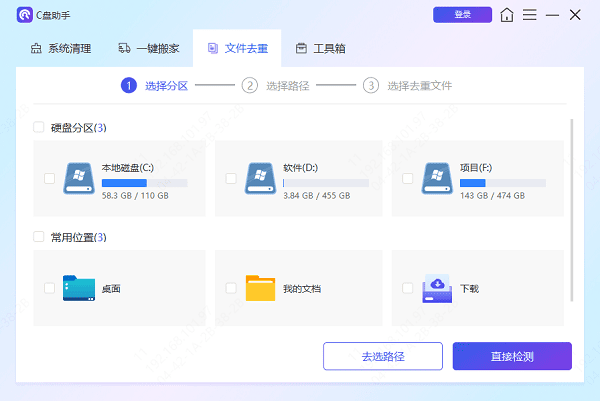The height and width of the screenshot is (401, 600).
Task: Select the 我的文档 folder icon
Action: coord(260,288)
